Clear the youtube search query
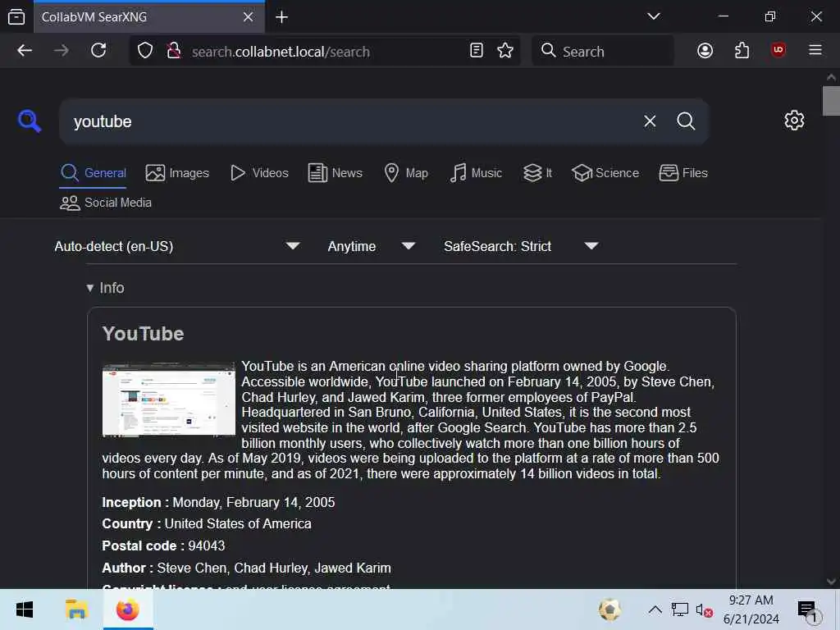Image resolution: width=840 pixels, height=630 pixels. coord(650,121)
